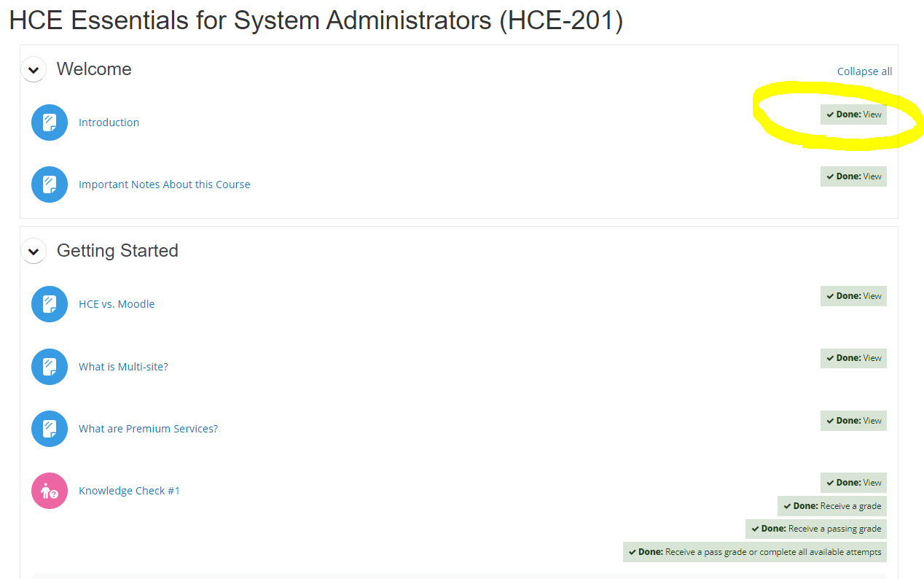
Task: Click the Knowledge Check #1 quiz icon
Action: point(50,491)
